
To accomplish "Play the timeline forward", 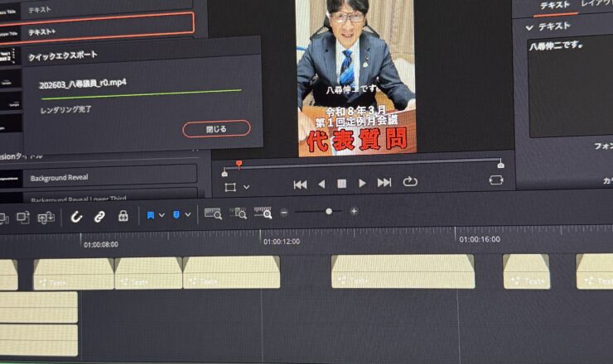I will tap(362, 183).
